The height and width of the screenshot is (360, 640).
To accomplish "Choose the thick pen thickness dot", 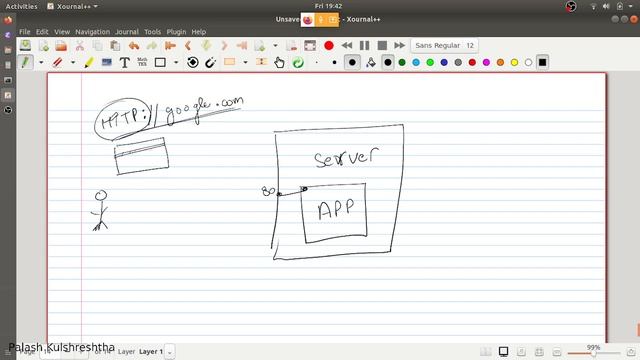I will 352,62.
